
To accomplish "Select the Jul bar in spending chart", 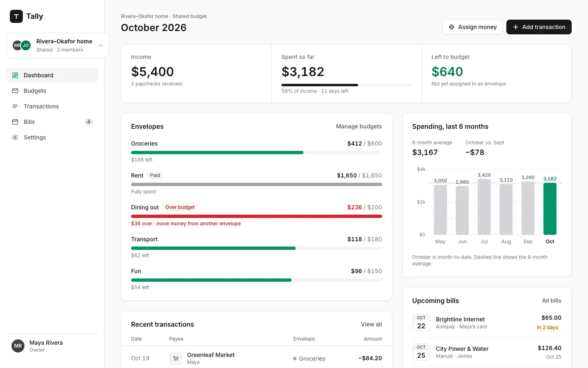I will 484,206.
